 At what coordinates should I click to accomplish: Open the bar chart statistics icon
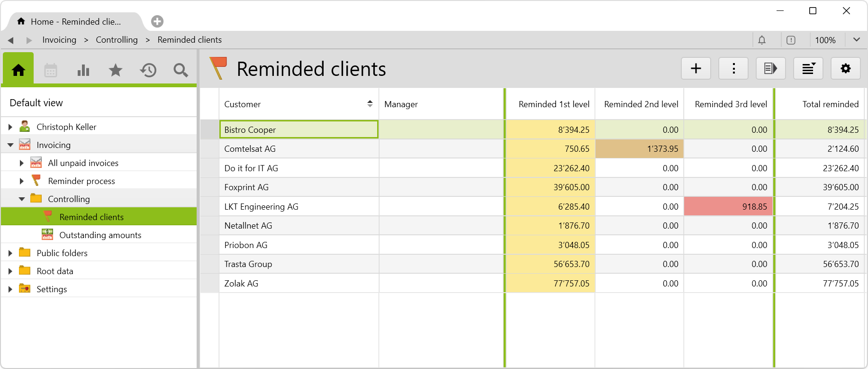click(x=83, y=70)
